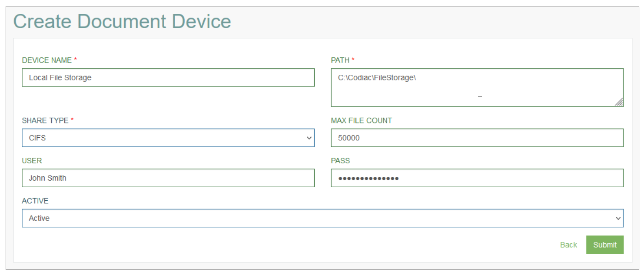
Task: Select the Max File Count field
Action: pyautogui.click(x=477, y=138)
